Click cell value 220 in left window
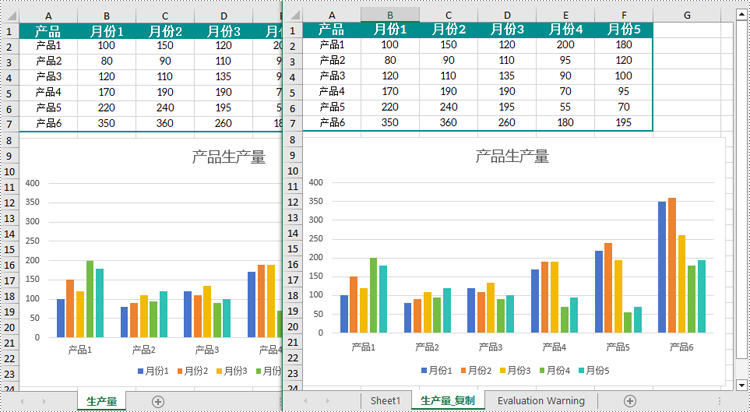 (x=107, y=108)
